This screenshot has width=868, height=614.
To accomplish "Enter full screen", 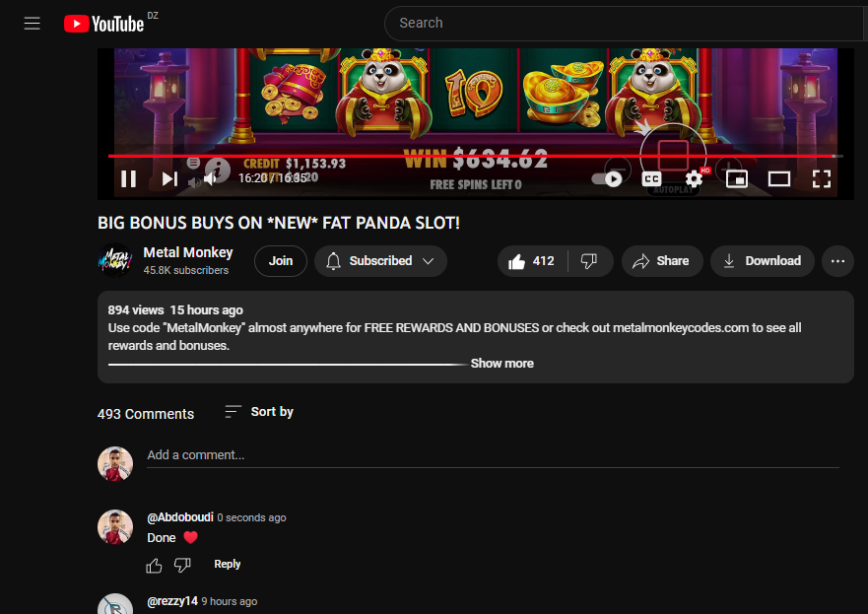I will pyautogui.click(x=822, y=178).
